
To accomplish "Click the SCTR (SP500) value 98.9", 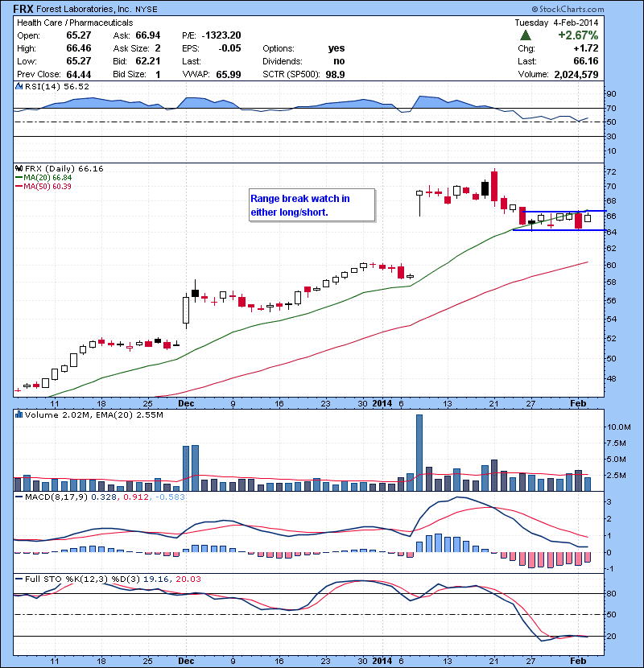I will click(335, 75).
